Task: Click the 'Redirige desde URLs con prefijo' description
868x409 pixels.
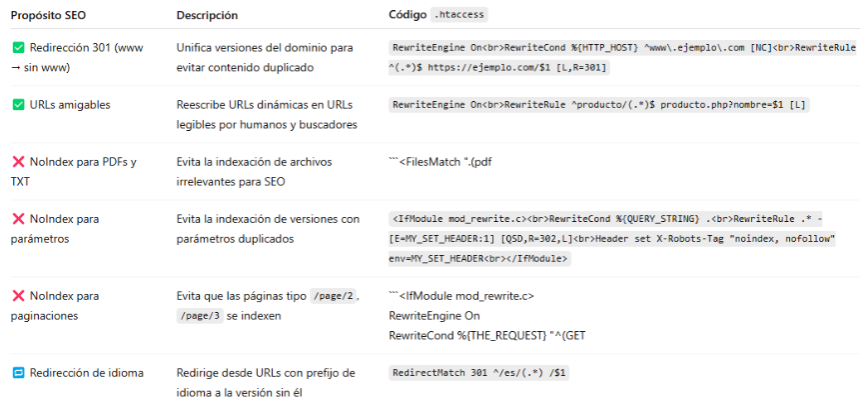Action: click(266, 382)
